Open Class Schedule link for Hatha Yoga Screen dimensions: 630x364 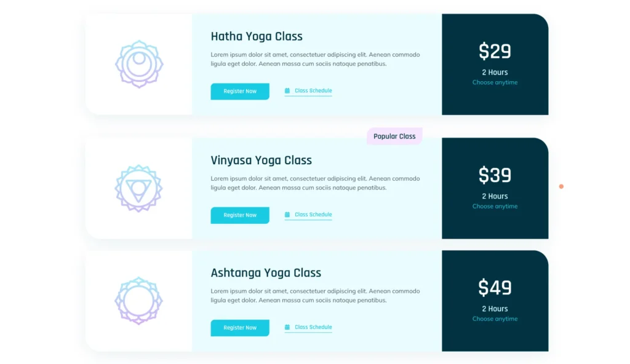(x=313, y=91)
